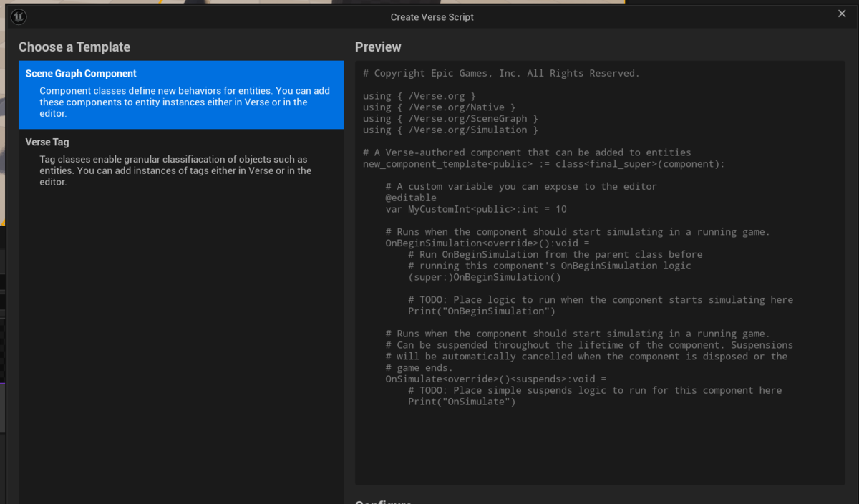
Task: Click the 'using { /Verse.org/Native }' line
Action: [439, 107]
